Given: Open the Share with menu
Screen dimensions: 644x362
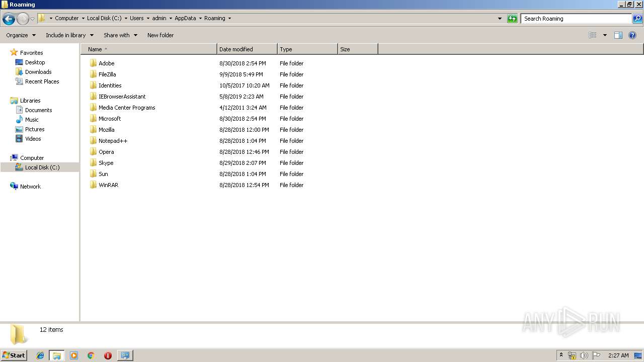Looking at the screenshot, I should [x=120, y=35].
